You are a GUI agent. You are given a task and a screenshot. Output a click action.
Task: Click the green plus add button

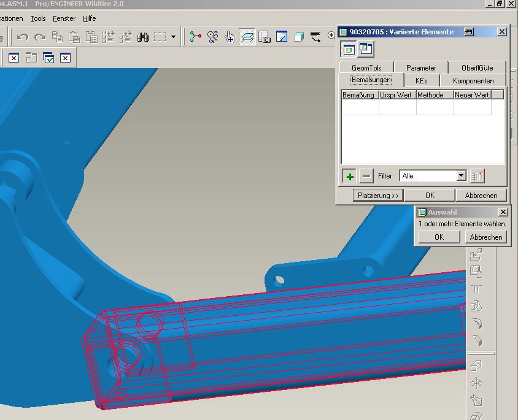point(350,177)
